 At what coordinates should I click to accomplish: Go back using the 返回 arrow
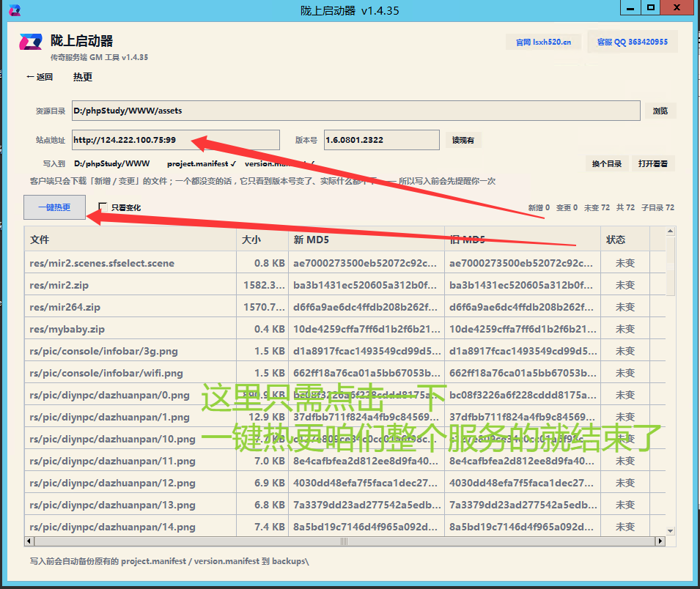(x=40, y=77)
